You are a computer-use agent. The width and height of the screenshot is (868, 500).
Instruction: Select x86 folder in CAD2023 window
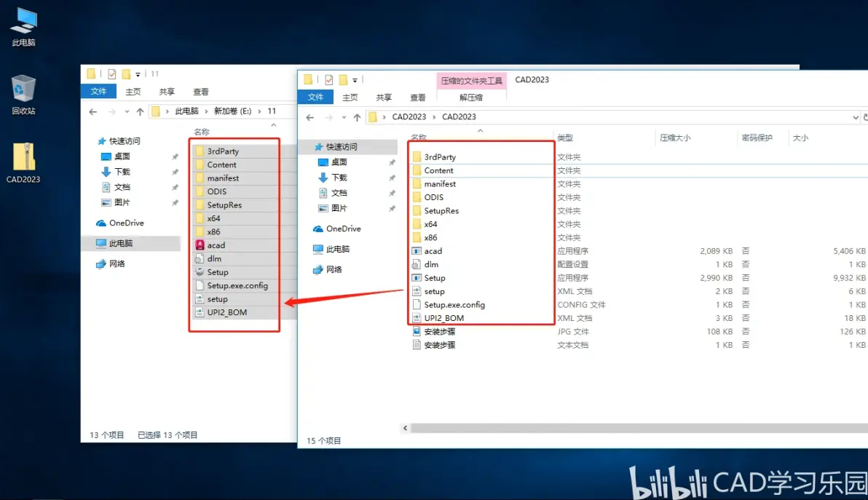pos(430,237)
